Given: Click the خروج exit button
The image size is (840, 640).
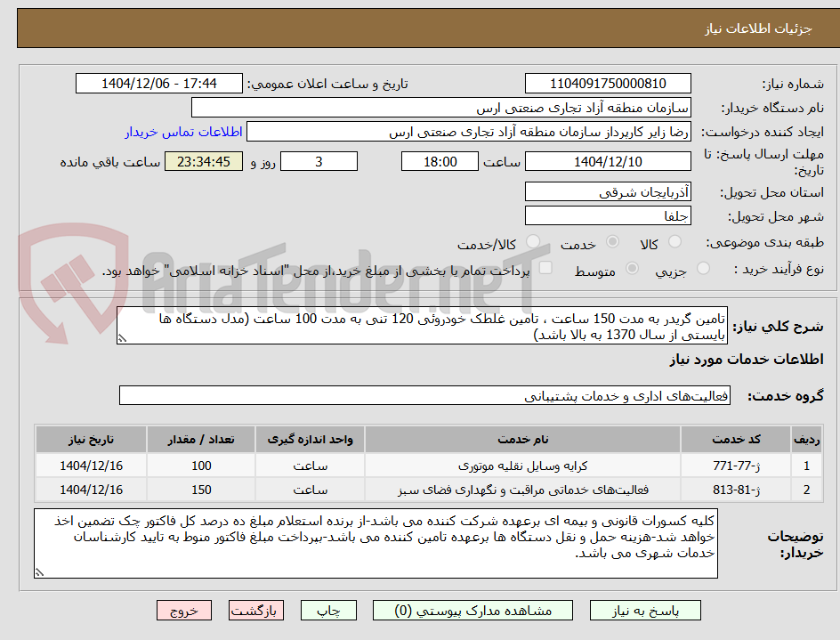Looking at the screenshot, I should click(183, 611).
